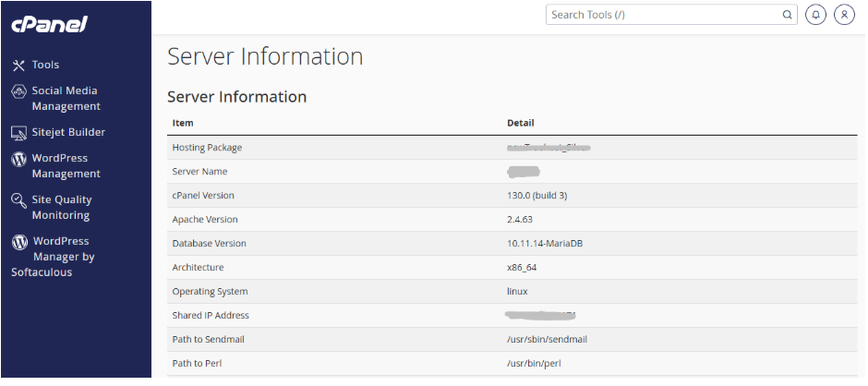Select the Hosting Package row label
The image size is (868, 386).
pyautogui.click(x=207, y=148)
